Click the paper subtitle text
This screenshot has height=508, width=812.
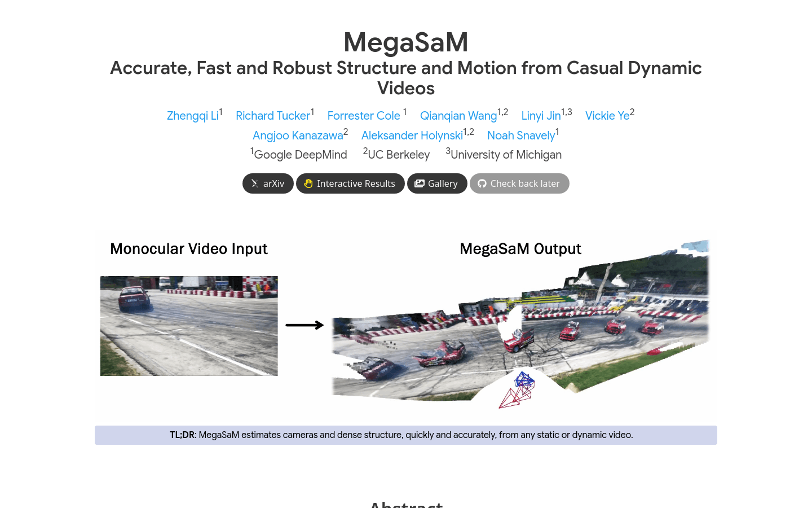(406, 78)
